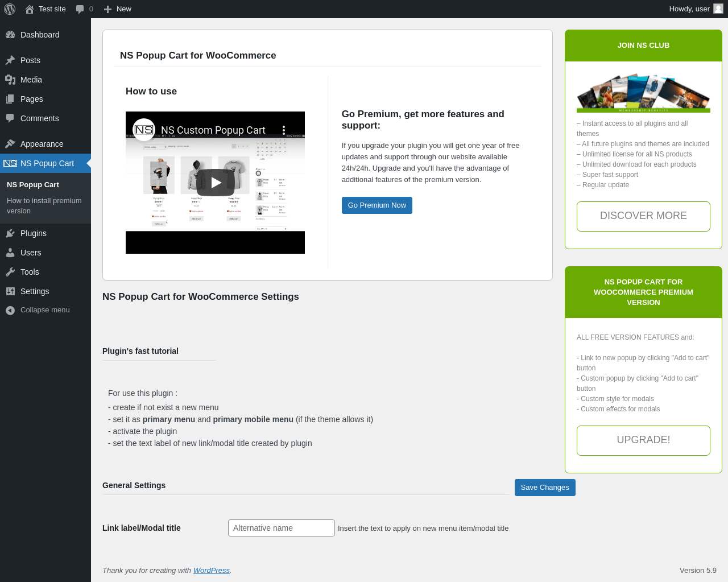Click the plus icon beside New

107,9
